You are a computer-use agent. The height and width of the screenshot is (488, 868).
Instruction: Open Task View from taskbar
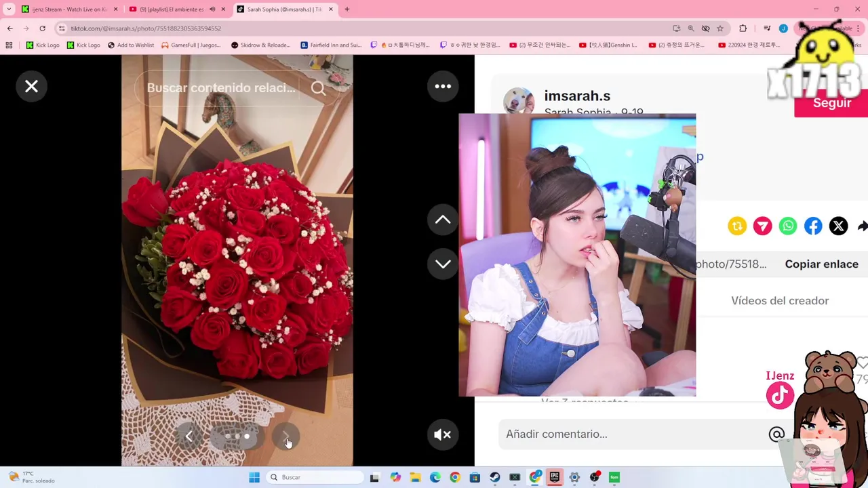click(374, 477)
